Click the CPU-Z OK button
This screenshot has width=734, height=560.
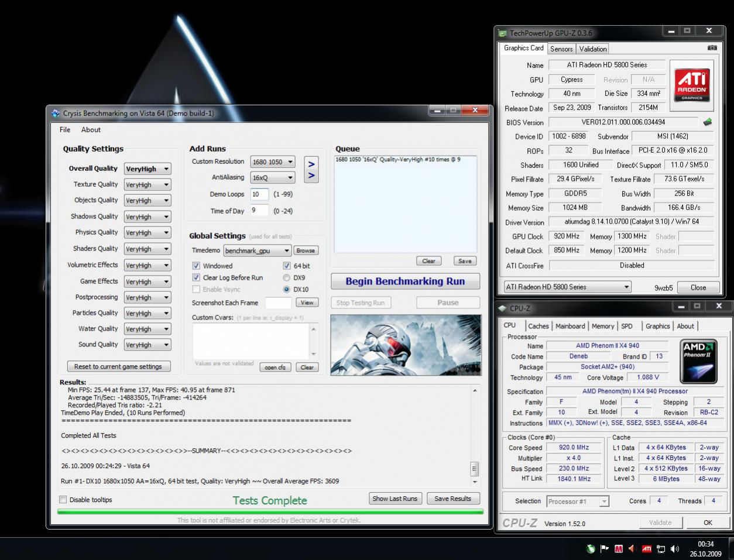tap(708, 523)
